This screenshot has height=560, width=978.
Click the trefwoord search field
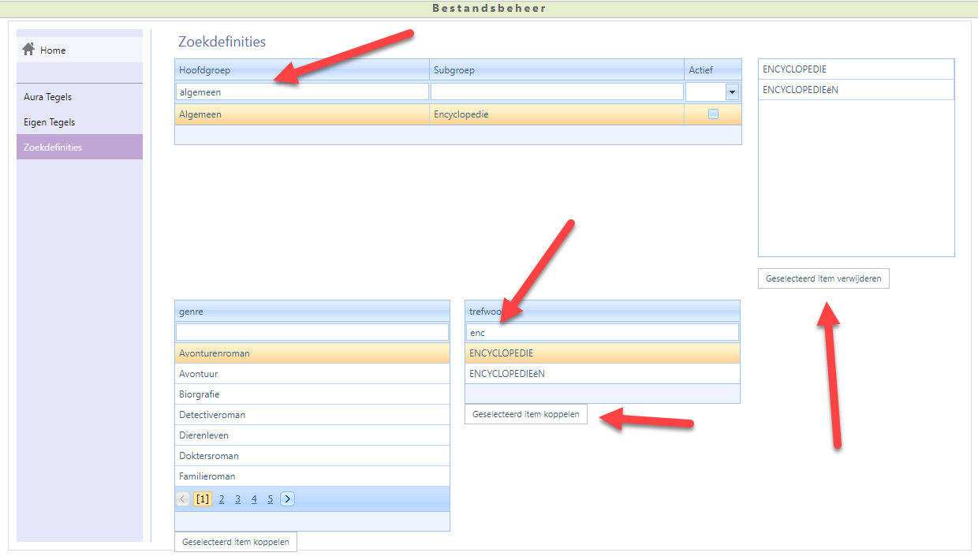[x=603, y=333]
